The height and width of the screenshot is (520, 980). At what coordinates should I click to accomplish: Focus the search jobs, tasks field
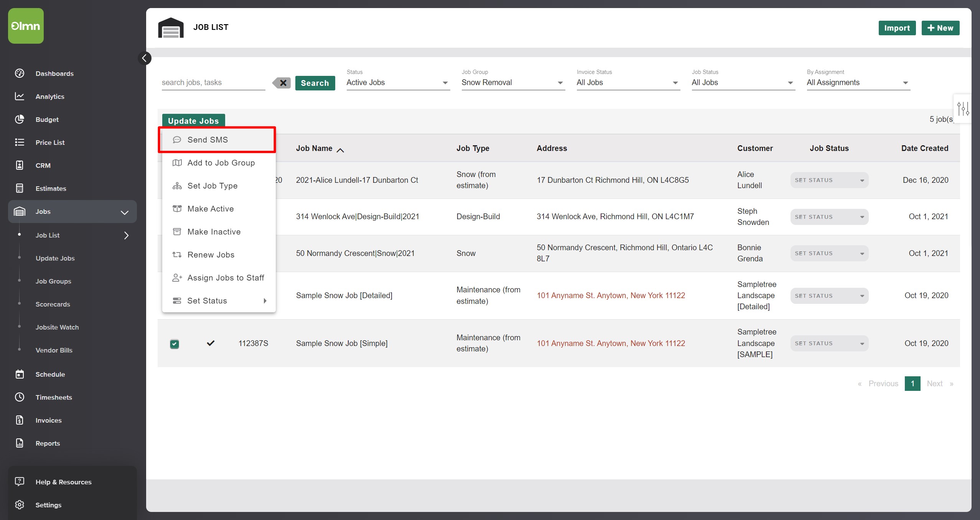[213, 83]
